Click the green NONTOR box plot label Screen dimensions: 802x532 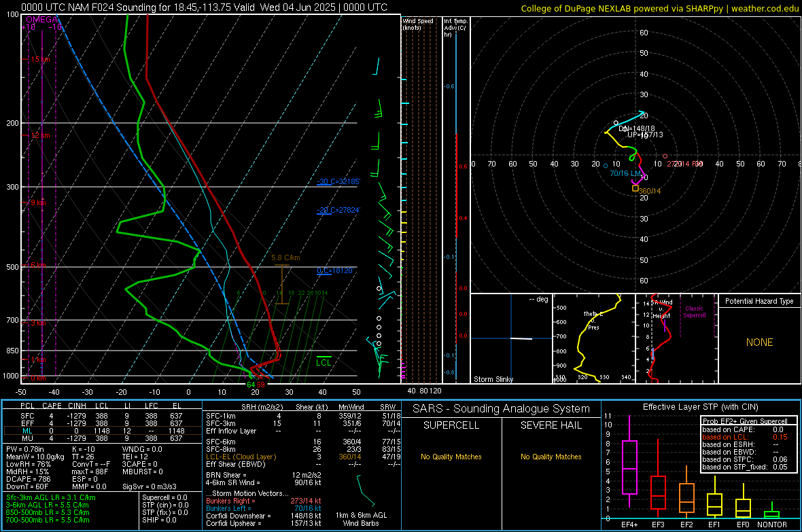click(x=772, y=525)
